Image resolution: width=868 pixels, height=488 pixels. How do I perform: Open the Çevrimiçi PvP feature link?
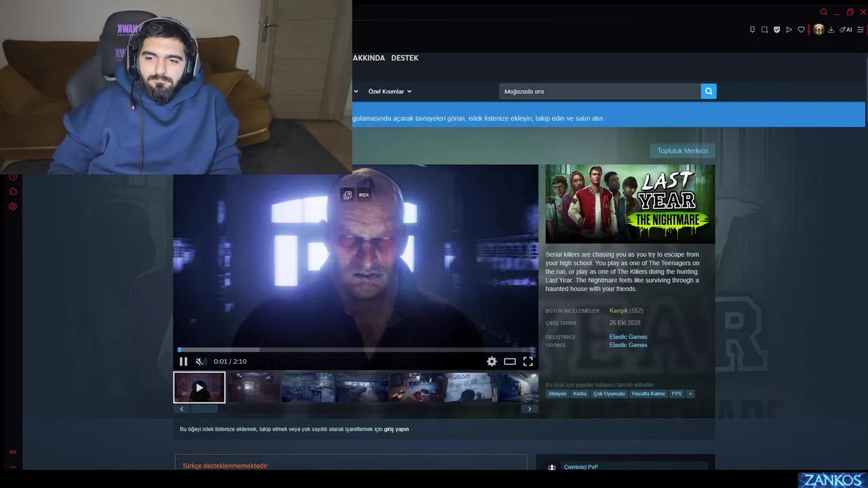pyautogui.click(x=581, y=467)
